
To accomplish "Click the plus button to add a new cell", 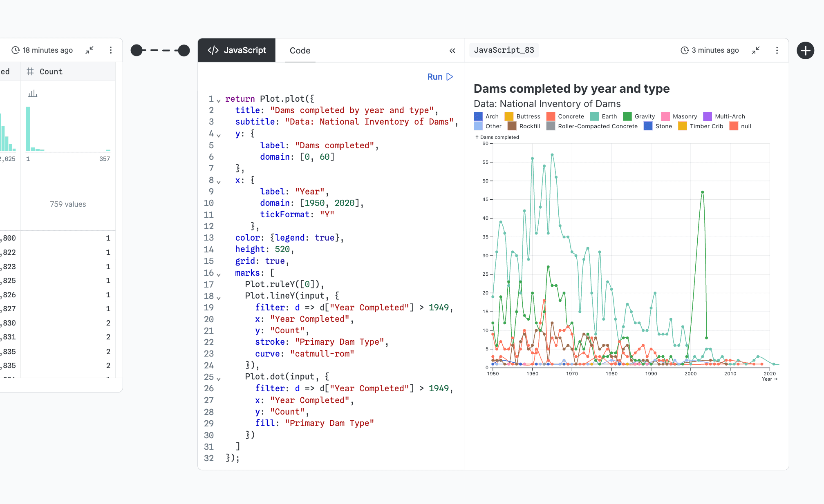I will (x=805, y=50).
